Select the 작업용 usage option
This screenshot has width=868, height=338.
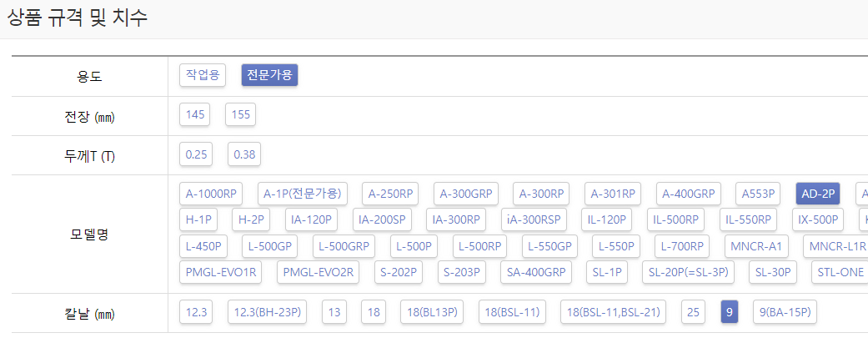[x=203, y=75]
